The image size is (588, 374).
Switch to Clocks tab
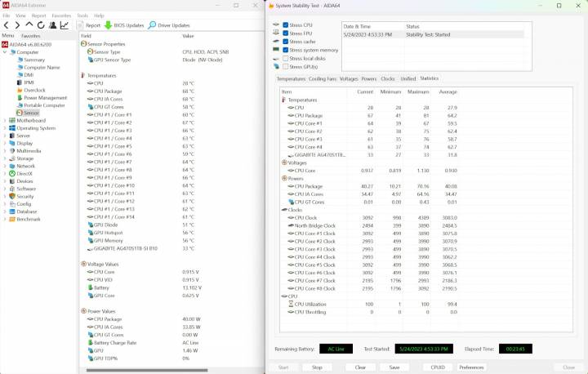click(388, 78)
